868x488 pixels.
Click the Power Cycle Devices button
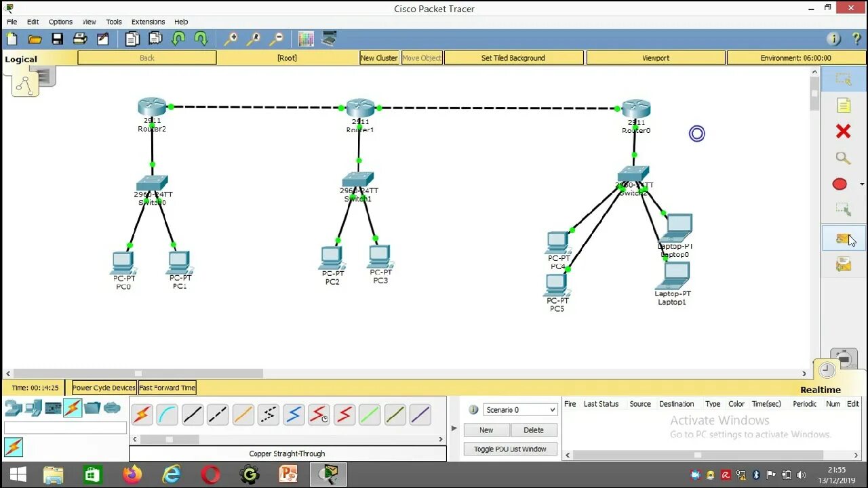(104, 388)
